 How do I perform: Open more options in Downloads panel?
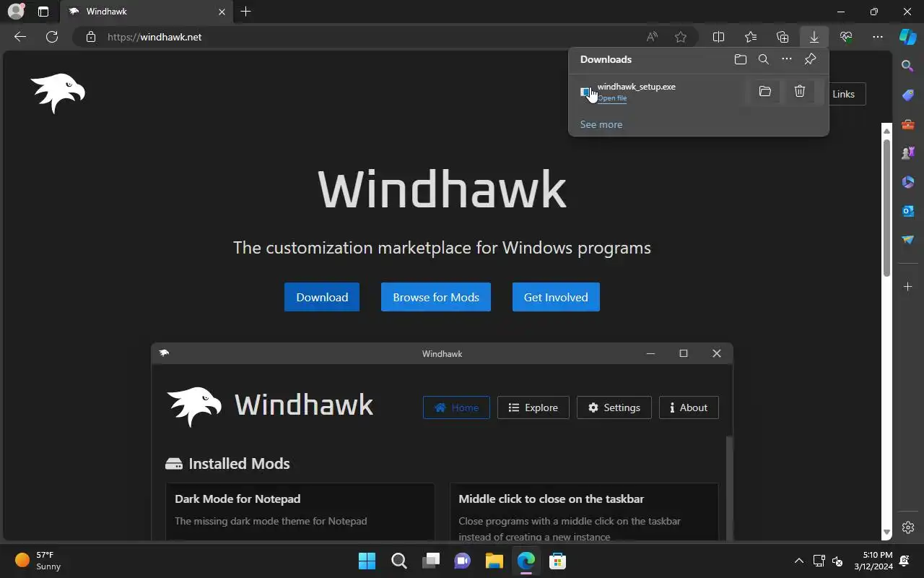tap(787, 59)
